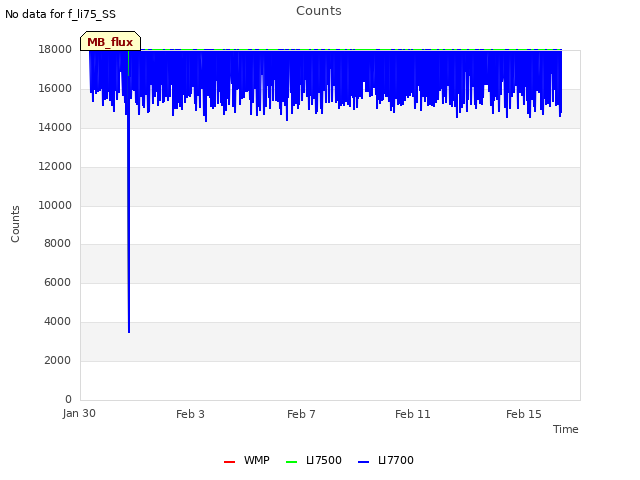
Task: Click the 'Time' axis title
Action: [x=565, y=429]
